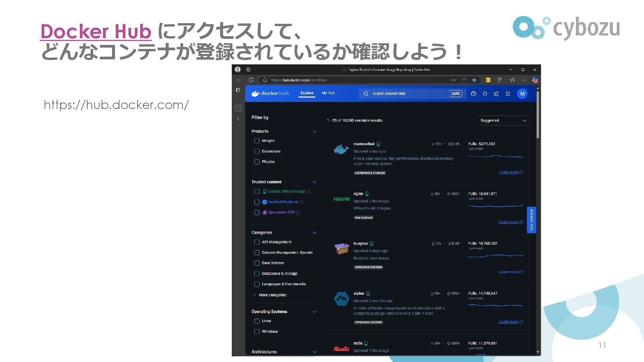
Task: Open the browser favorites list icon
Action: 512,80
